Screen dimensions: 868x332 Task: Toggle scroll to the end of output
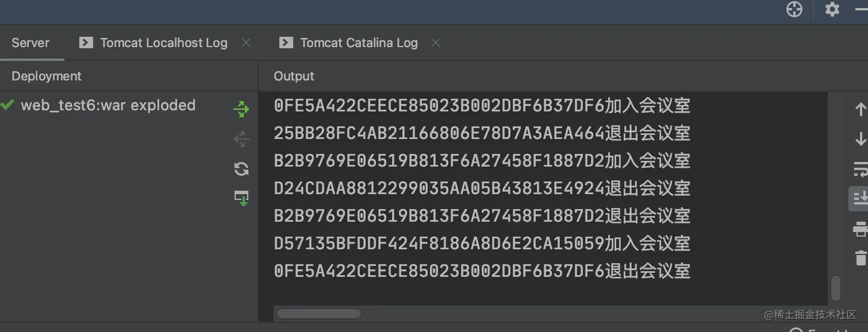[x=860, y=199]
